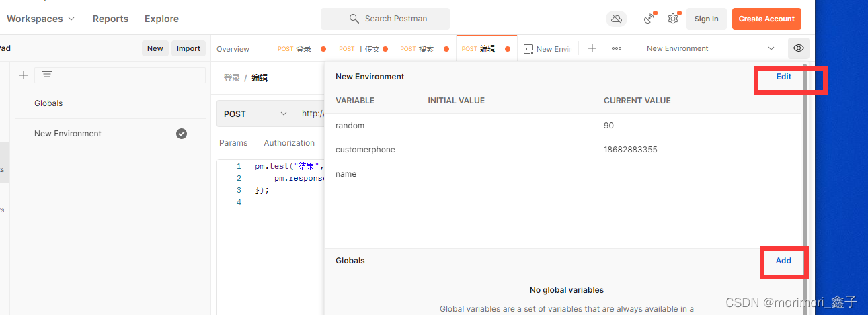This screenshot has width=868, height=315.
Task: Click the plus icon in environments sidebar
Action: 24,75
